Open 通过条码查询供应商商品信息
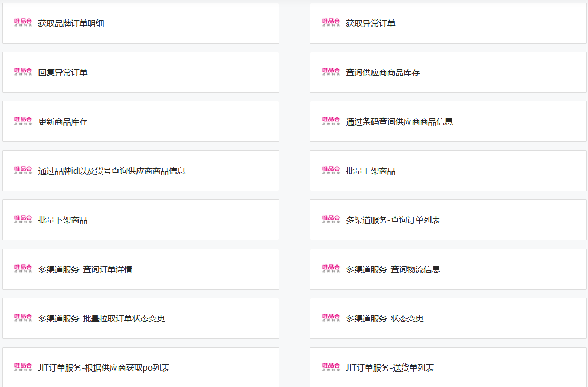588x387 pixels. click(448, 121)
